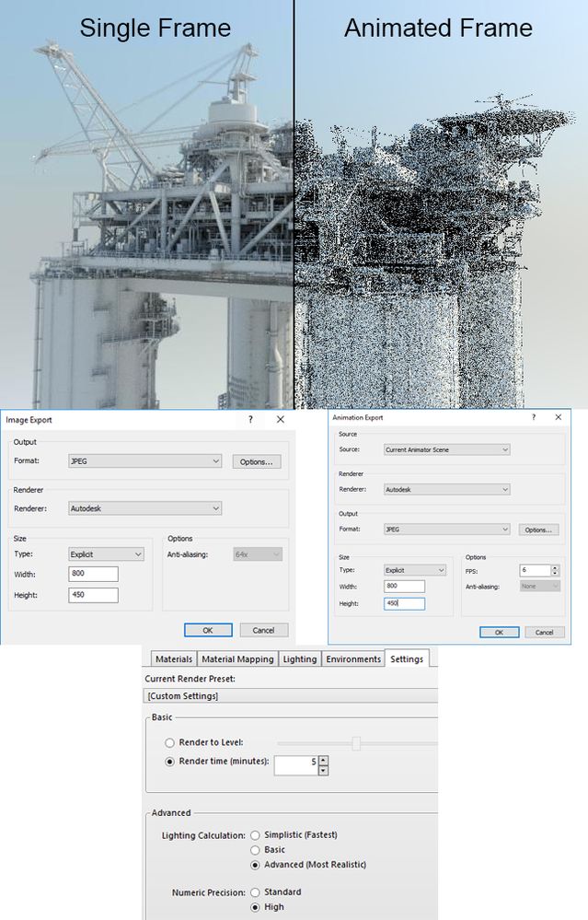Open Renderer dropdown in Animation Export
This screenshot has width=588, height=920.
[446, 489]
